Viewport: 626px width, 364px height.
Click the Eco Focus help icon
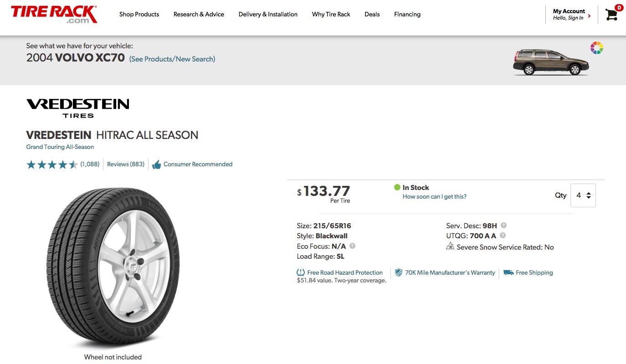pos(352,246)
